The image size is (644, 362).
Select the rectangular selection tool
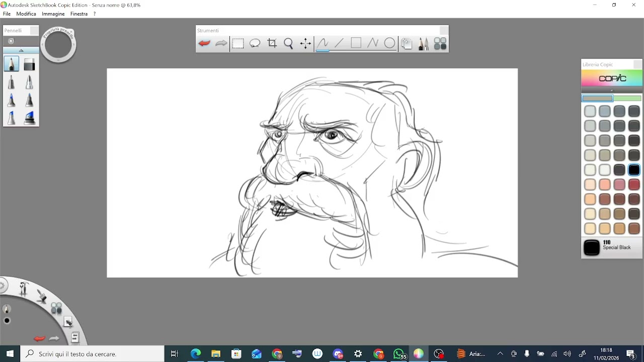click(x=238, y=43)
